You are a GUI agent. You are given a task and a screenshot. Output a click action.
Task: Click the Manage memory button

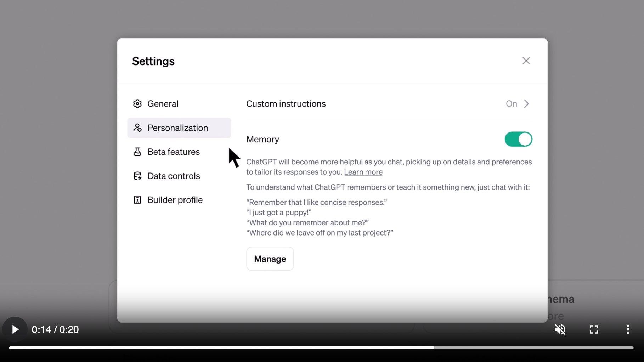point(270,259)
